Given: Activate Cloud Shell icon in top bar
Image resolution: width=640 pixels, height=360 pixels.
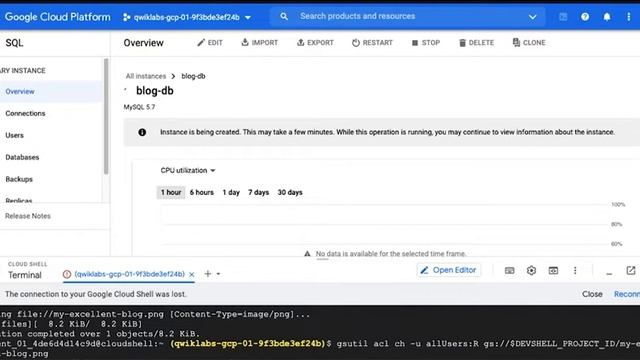Looking at the screenshot, I should pyautogui.click(x=563, y=17).
